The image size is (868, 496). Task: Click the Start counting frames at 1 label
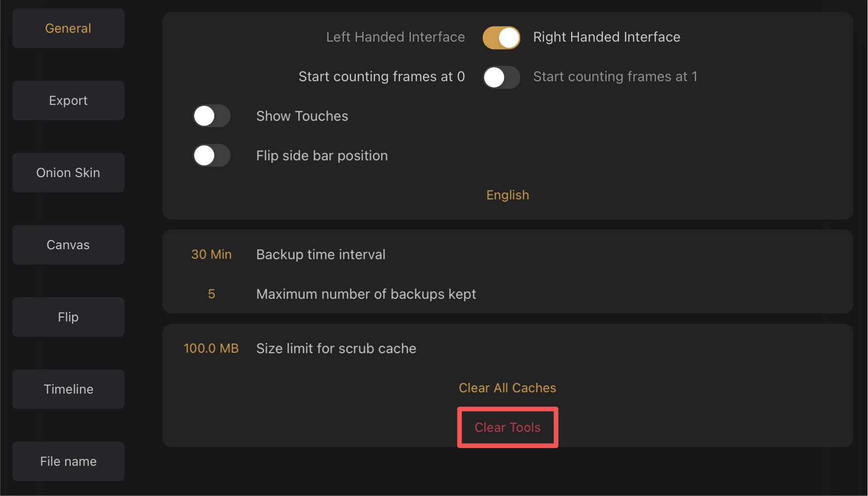pos(615,77)
